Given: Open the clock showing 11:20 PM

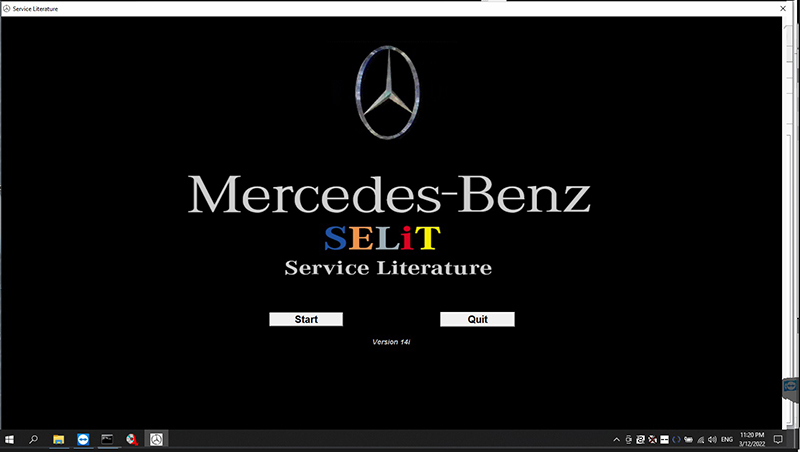Looking at the screenshot, I should coord(752,439).
